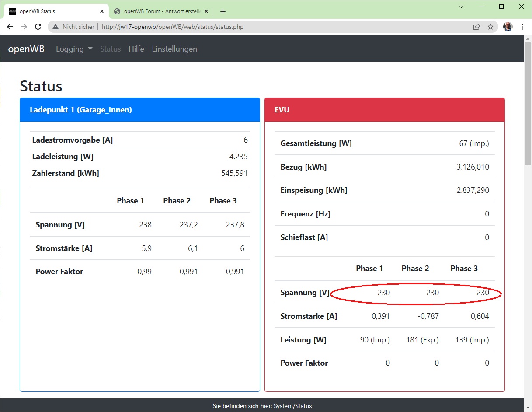
Task: Click the openWB brand logo link
Action: 26,49
